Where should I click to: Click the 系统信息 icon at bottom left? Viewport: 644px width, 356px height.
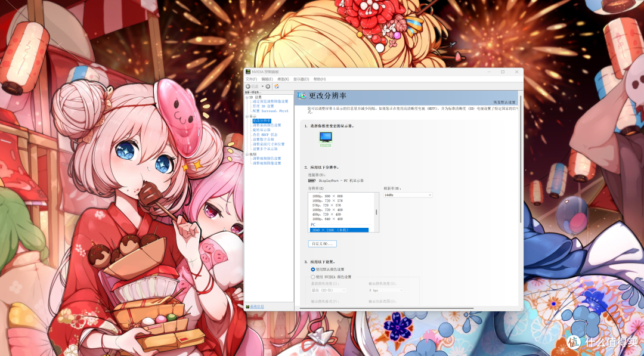pos(247,307)
